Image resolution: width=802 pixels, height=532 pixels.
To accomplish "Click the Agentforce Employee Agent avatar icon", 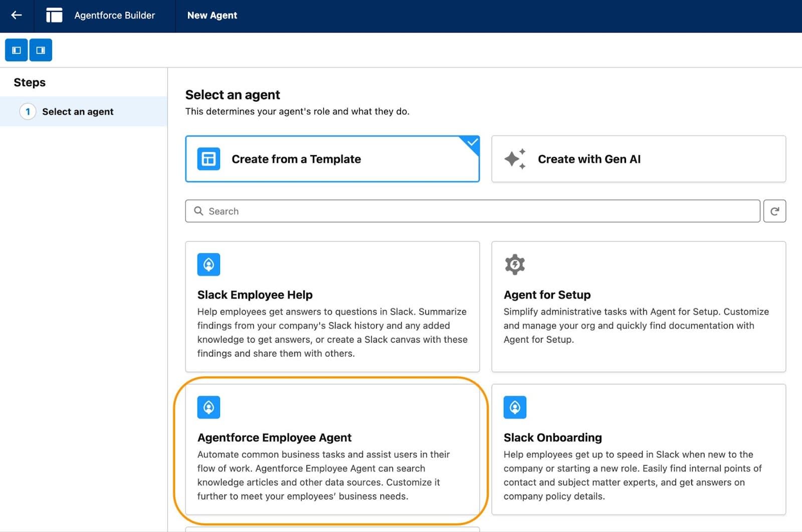I will [x=209, y=407].
